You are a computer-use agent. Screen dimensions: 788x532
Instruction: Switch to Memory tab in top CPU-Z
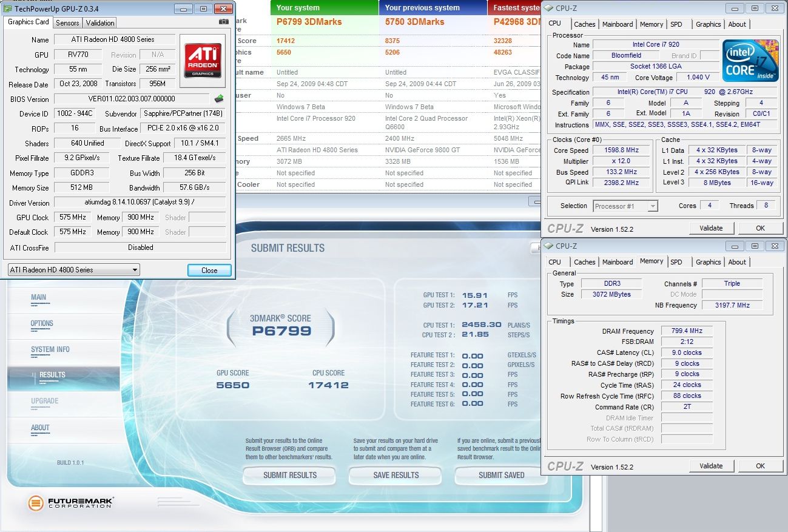click(x=652, y=24)
